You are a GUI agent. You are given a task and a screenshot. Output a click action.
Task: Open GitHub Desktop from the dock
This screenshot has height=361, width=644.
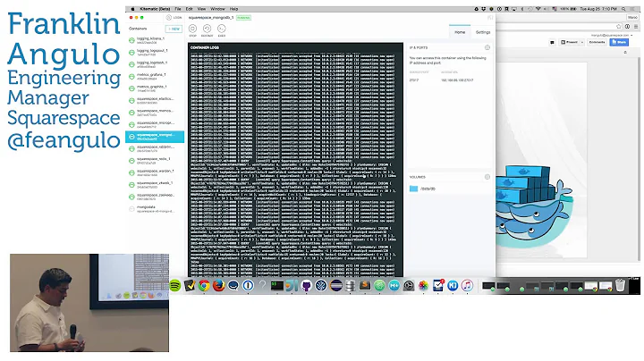[x=307, y=285]
